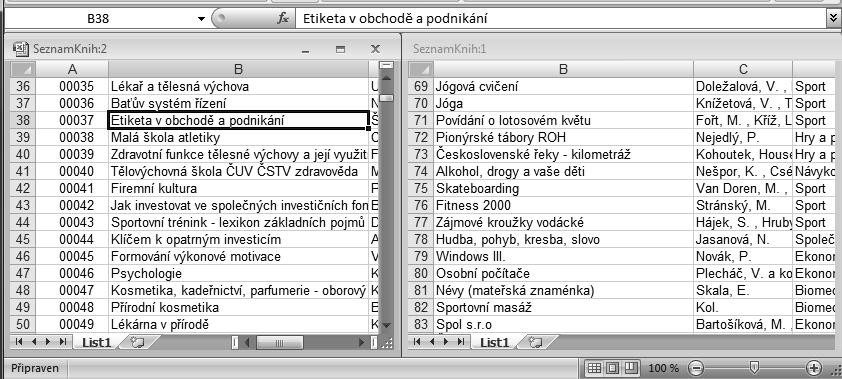Click the zoom out minus button
Image resolution: width=842 pixels, height=379 pixels.
(x=695, y=368)
